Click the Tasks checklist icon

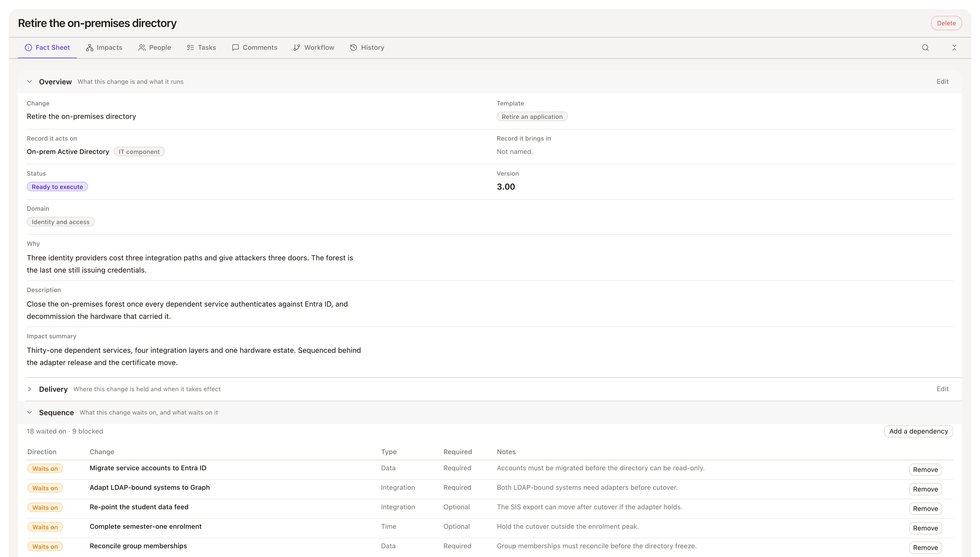(190, 47)
